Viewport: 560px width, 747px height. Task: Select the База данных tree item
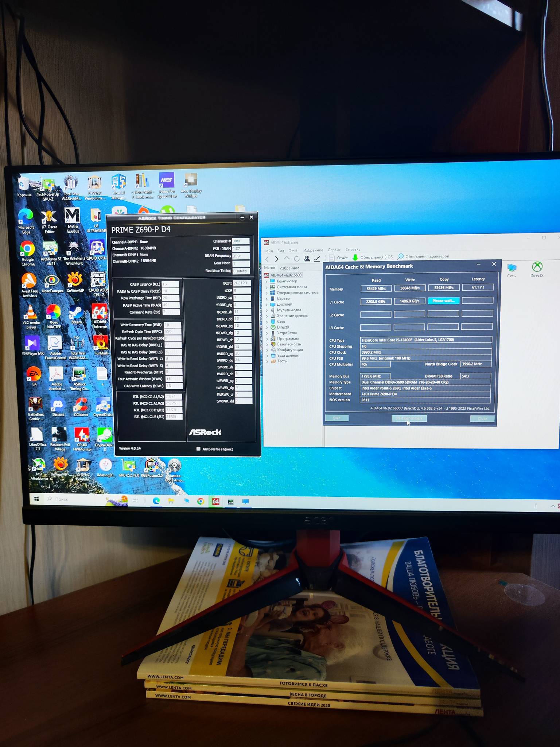click(x=284, y=356)
